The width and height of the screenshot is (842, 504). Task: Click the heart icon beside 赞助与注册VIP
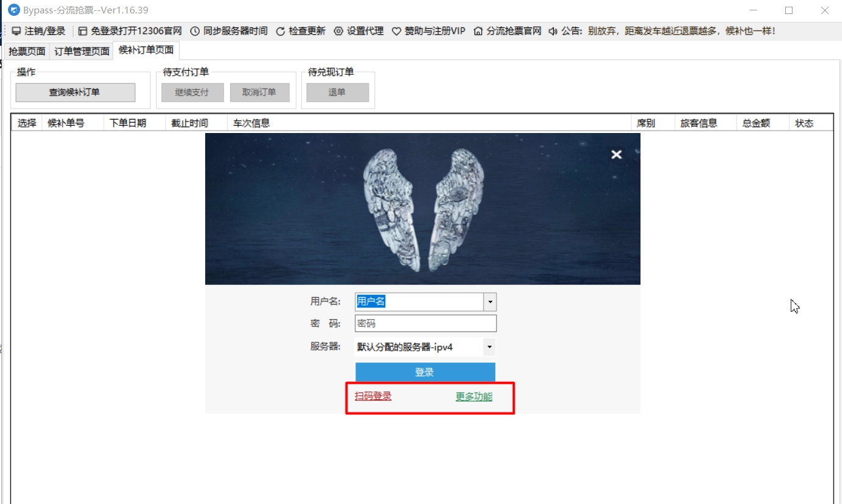tap(396, 31)
